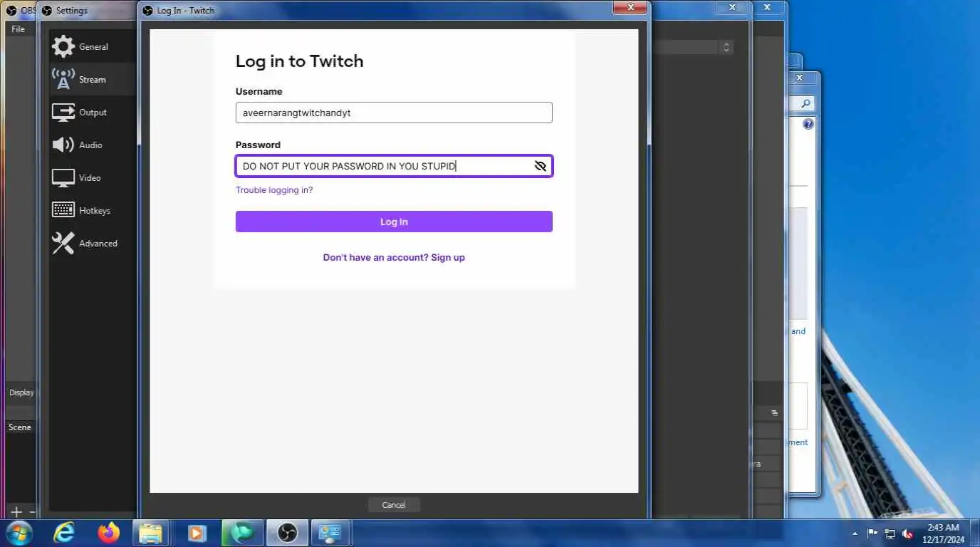Remove scene using the minus button

pyautogui.click(x=32, y=511)
